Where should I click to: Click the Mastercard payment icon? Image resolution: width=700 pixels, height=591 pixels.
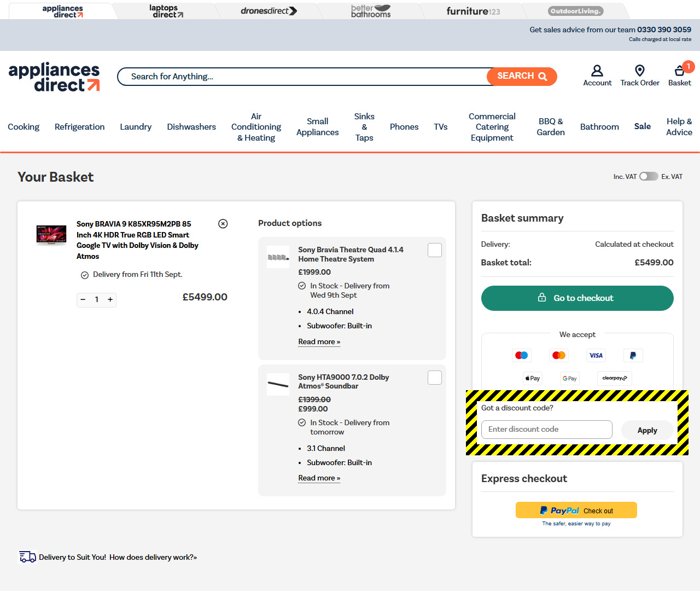[x=559, y=355]
